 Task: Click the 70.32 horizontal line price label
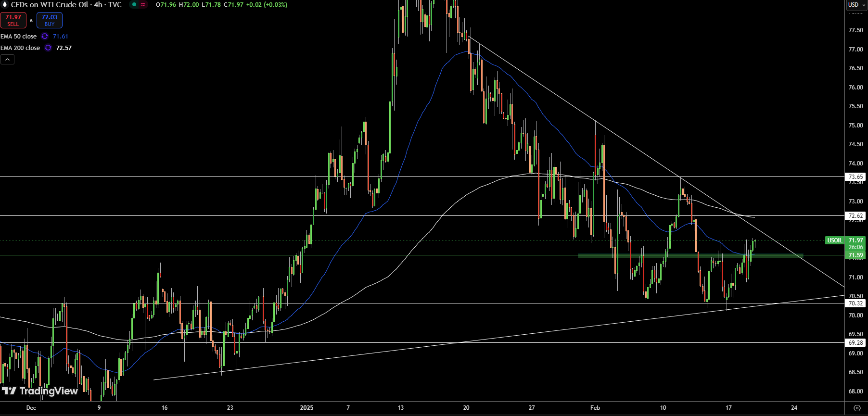coord(855,303)
